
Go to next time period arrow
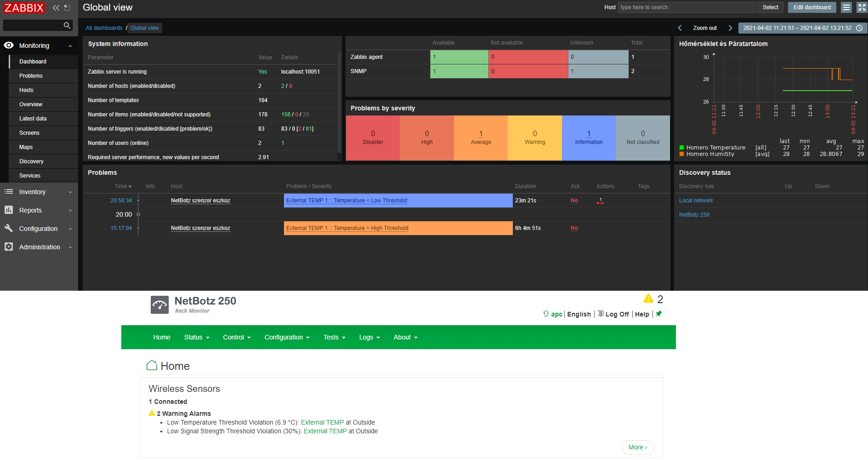tap(730, 28)
